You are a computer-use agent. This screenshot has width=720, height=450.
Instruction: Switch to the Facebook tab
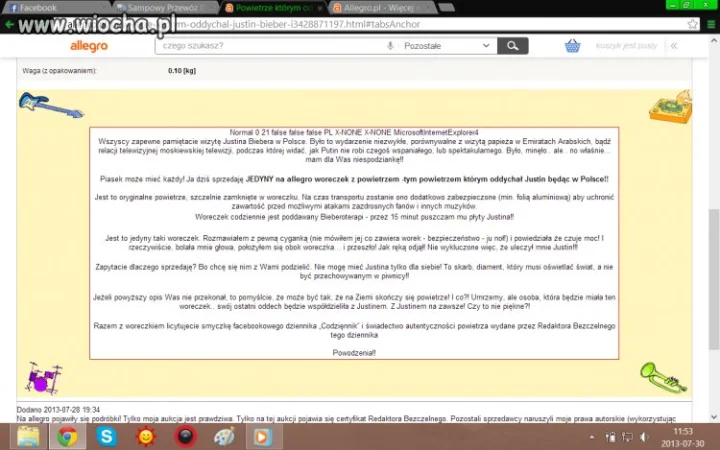pos(56,8)
